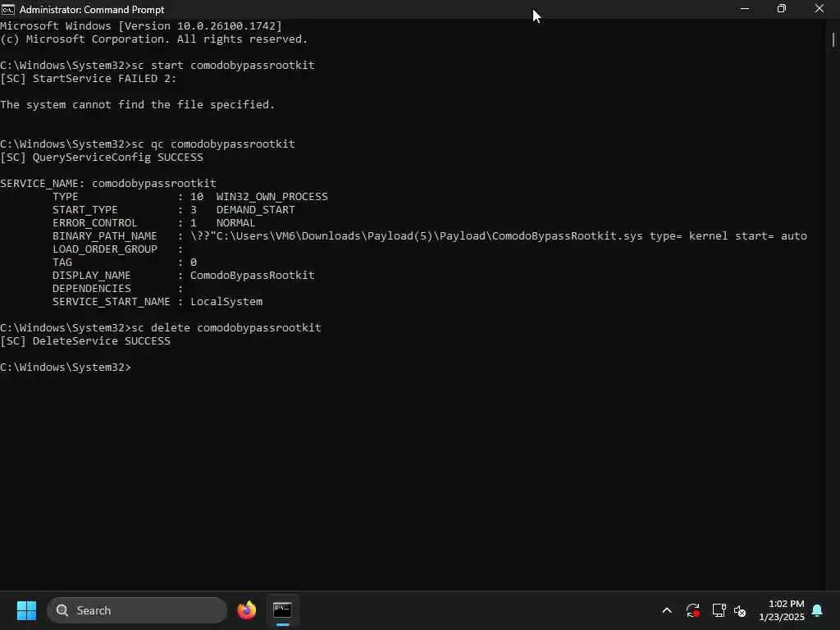Click the BINARY_PATH_NAME line
Screen dimensions: 840x630
pyautogui.click(x=430, y=236)
